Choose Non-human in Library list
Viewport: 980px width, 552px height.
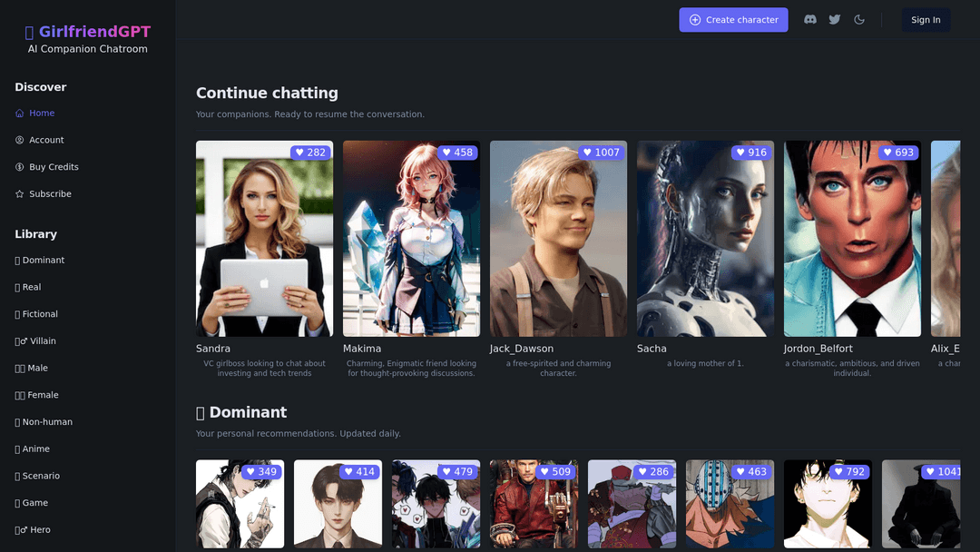46,422
